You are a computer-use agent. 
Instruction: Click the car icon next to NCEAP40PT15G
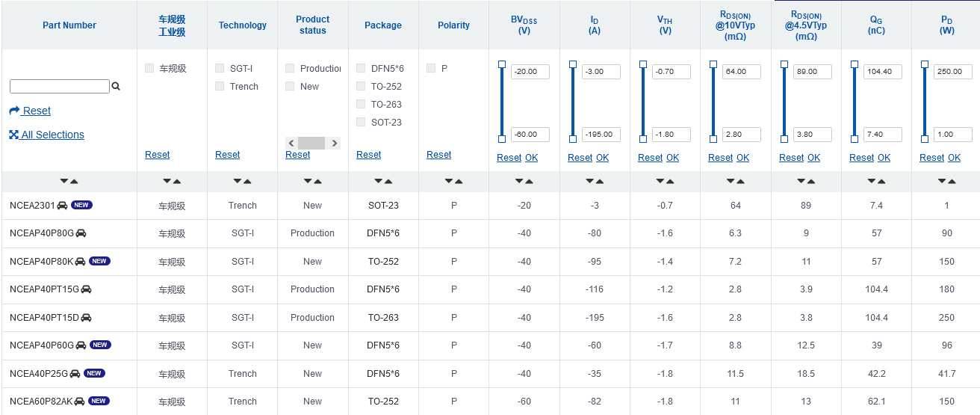point(86,289)
